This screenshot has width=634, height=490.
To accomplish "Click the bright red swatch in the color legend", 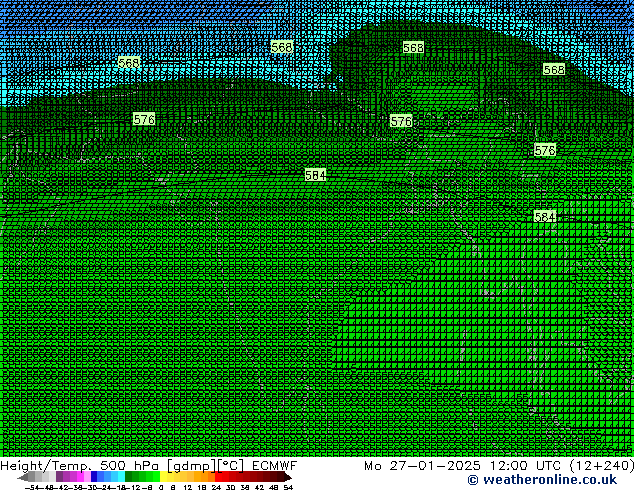I will pyautogui.click(x=218, y=477).
